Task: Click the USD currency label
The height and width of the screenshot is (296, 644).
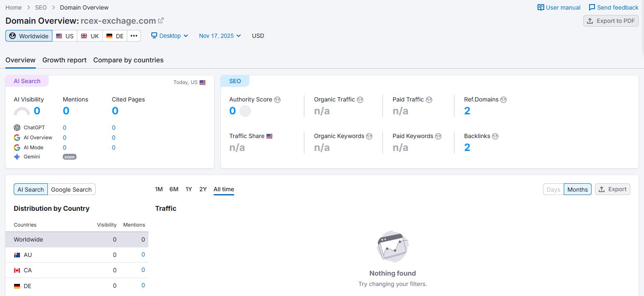Action: click(x=258, y=36)
